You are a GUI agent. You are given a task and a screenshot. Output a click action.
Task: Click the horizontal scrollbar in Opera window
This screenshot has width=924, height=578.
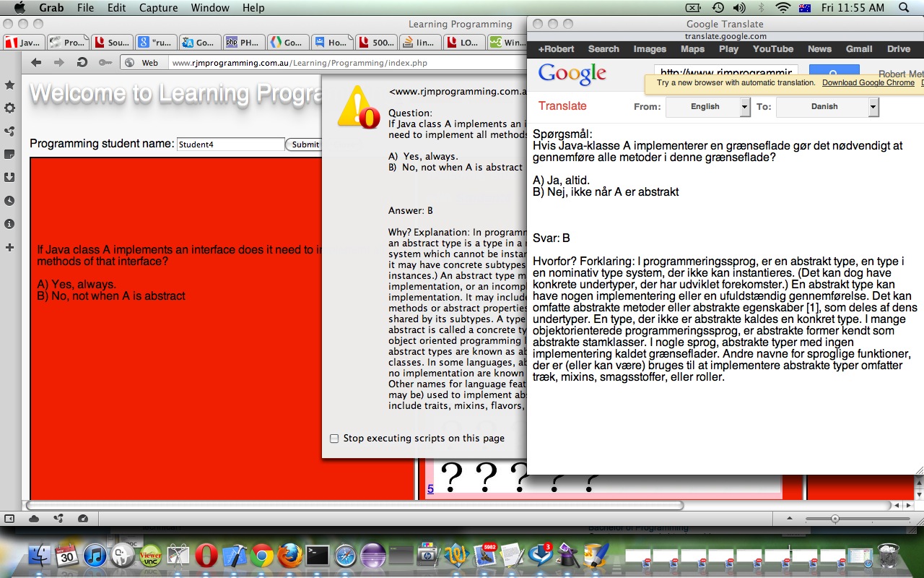point(355,505)
